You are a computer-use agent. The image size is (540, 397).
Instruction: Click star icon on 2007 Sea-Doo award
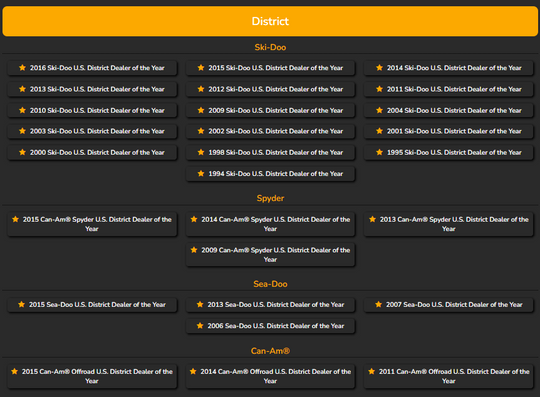point(378,304)
